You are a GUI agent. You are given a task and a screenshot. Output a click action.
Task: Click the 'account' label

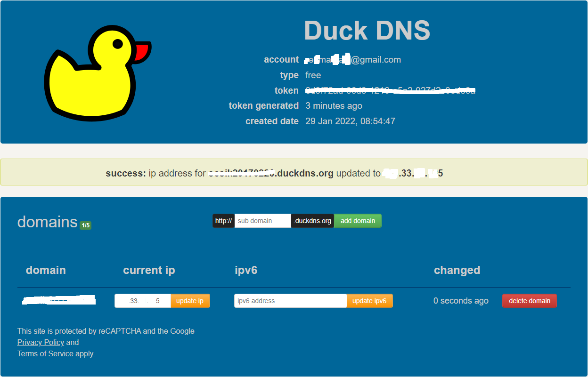[281, 60]
